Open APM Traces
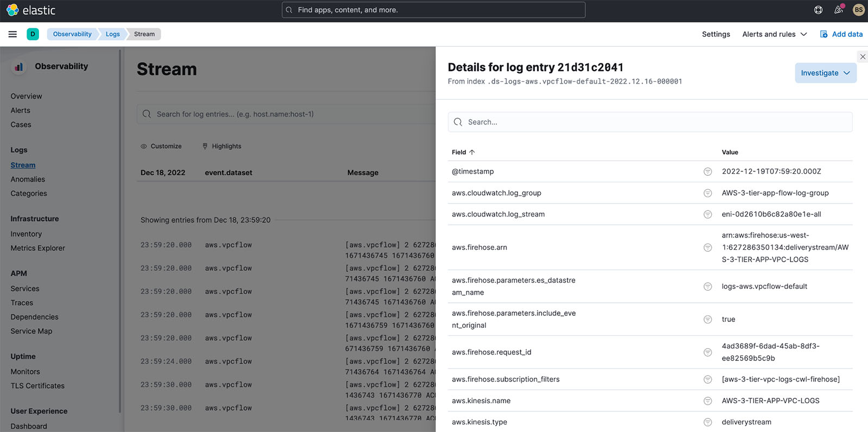The width and height of the screenshot is (868, 432). (22, 303)
